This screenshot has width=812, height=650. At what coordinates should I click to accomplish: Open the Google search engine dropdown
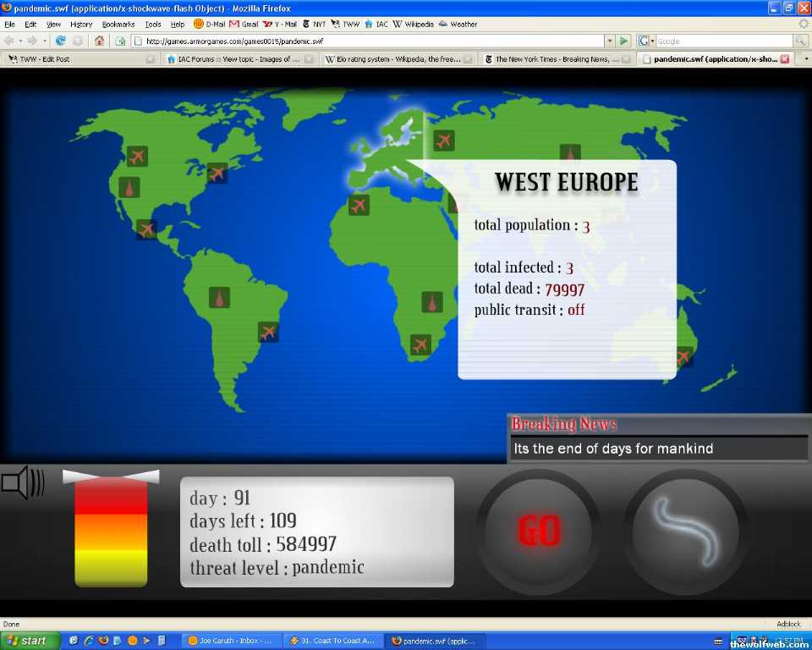click(x=647, y=41)
